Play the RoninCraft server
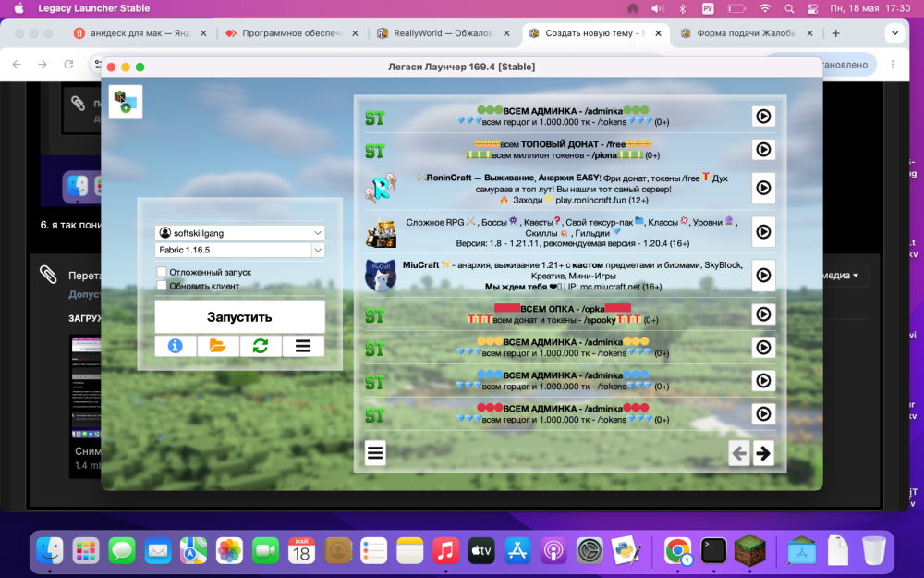The height and width of the screenshot is (578, 924). [763, 188]
